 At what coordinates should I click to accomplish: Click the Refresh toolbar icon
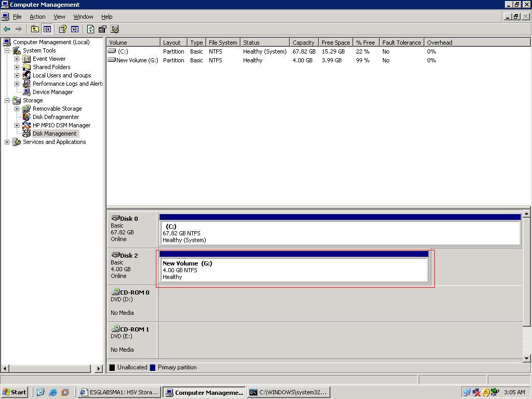point(90,29)
